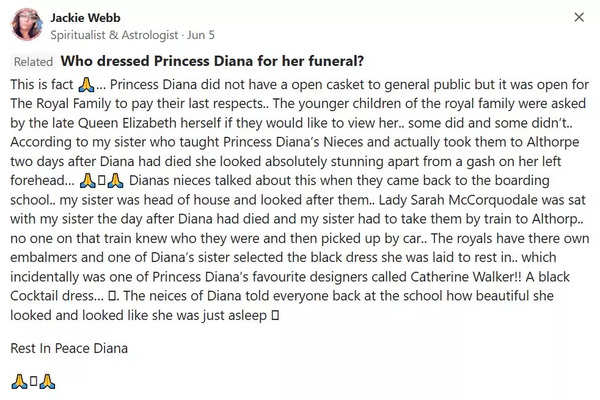Click the first praying hands emoji at the bottom
This screenshot has height=400, width=600.
point(19,382)
